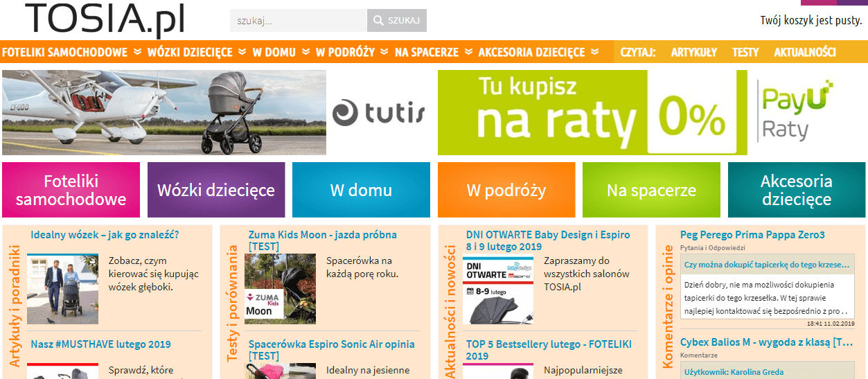Type in the szukaj search field

(298, 21)
